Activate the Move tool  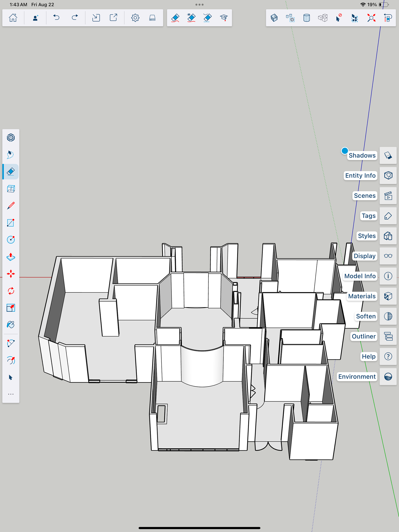(x=11, y=274)
